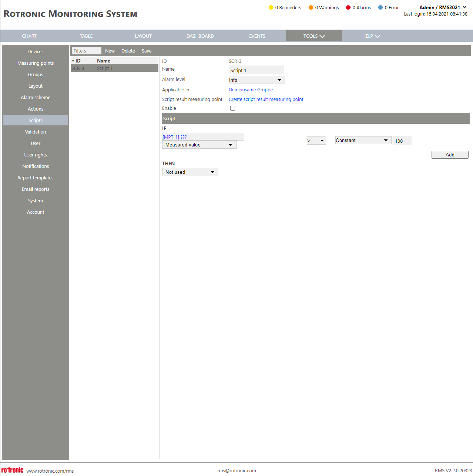Click the constant value field showing 100
This screenshot has width=473, height=476.
[x=402, y=141]
